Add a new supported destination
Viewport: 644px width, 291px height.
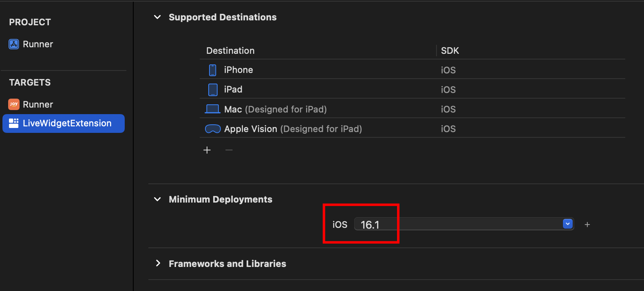pos(207,150)
